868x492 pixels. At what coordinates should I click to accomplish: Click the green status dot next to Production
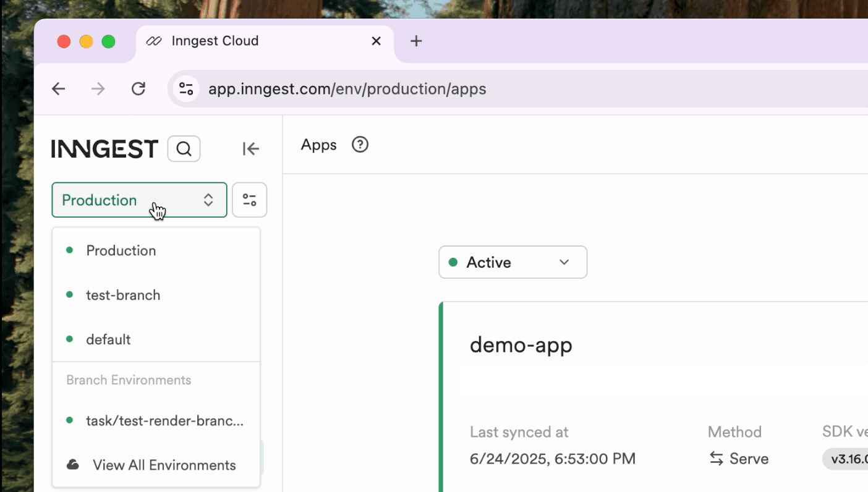pyautogui.click(x=70, y=250)
